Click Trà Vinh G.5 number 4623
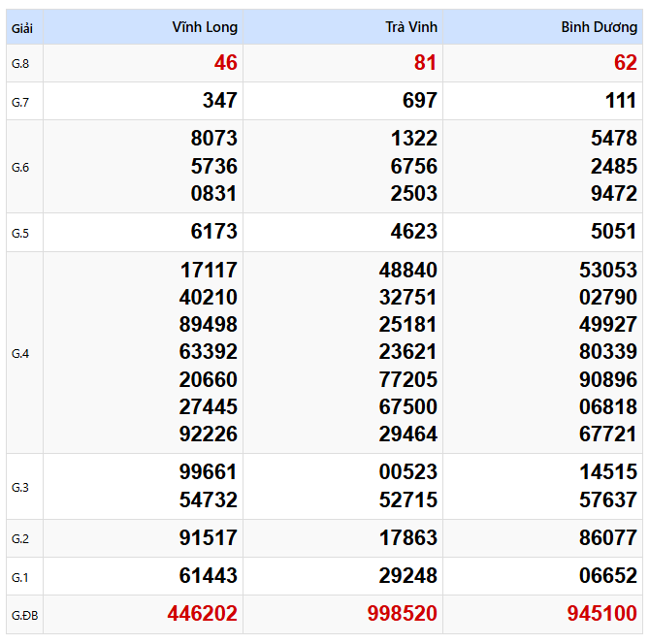The height and width of the screenshot is (644, 649). point(413,232)
